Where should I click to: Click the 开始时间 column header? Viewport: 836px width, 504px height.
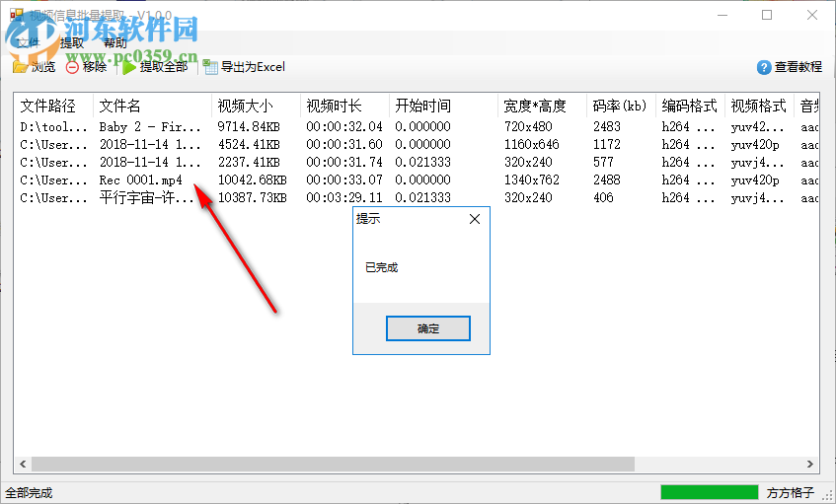coord(443,106)
